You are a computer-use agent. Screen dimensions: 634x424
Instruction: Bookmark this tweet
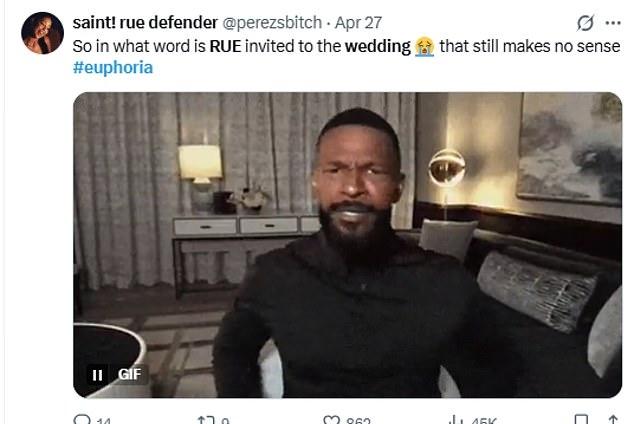point(581,419)
